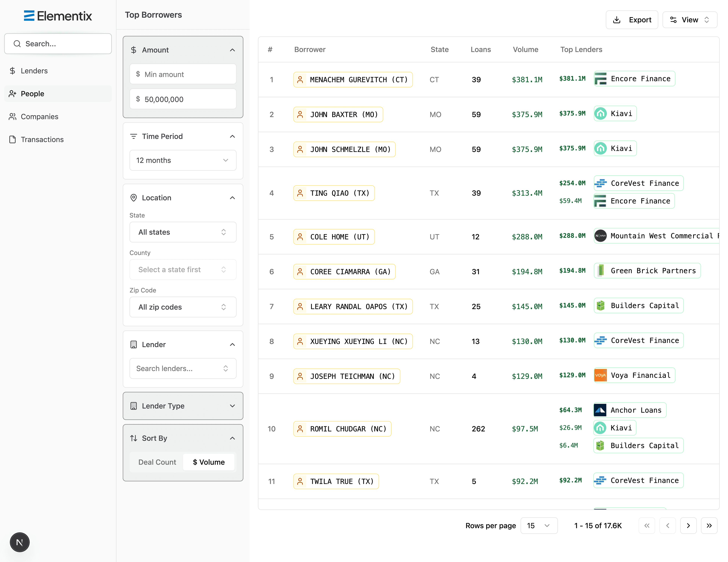Viewport: 728px width, 562px height.
Task: Open the user avatar N circle
Action: 20,542
